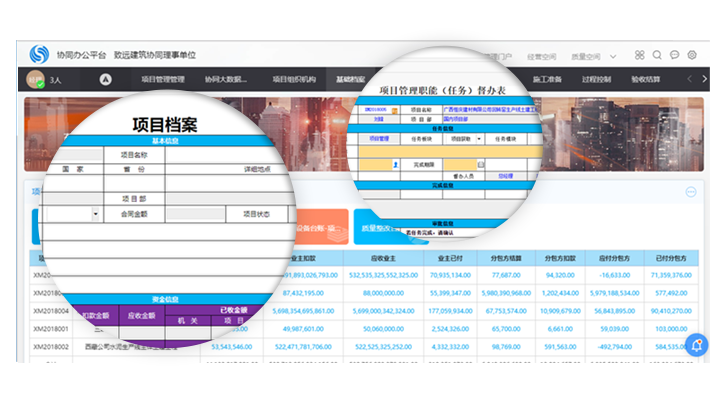Screen dimensions: 720x411
Task: Go to previous tabs with left chevron
Action: click(x=690, y=79)
